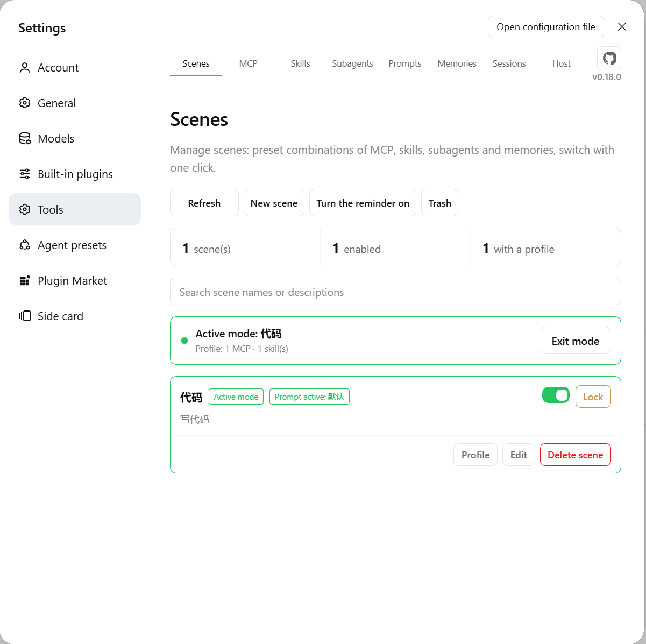Viewport: 646px width, 644px height.
Task: Close the Settings dialog
Action: (x=622, y=27)
